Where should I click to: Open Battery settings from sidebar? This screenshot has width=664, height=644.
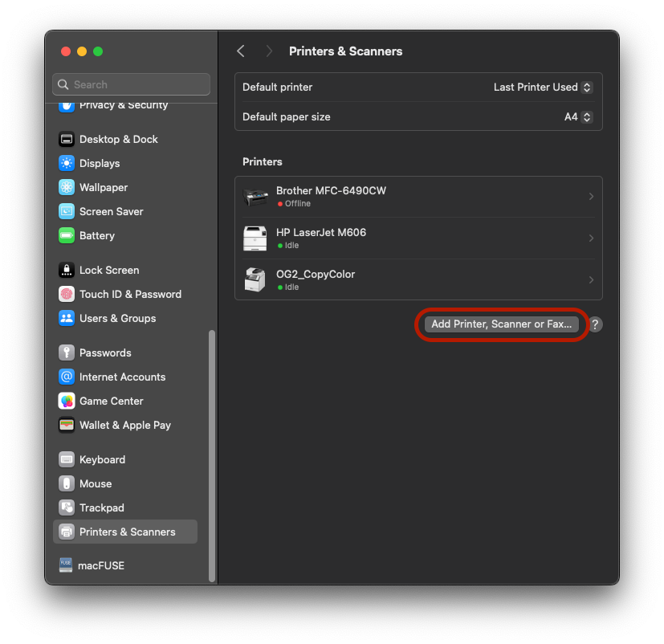[x=96, y=235]
